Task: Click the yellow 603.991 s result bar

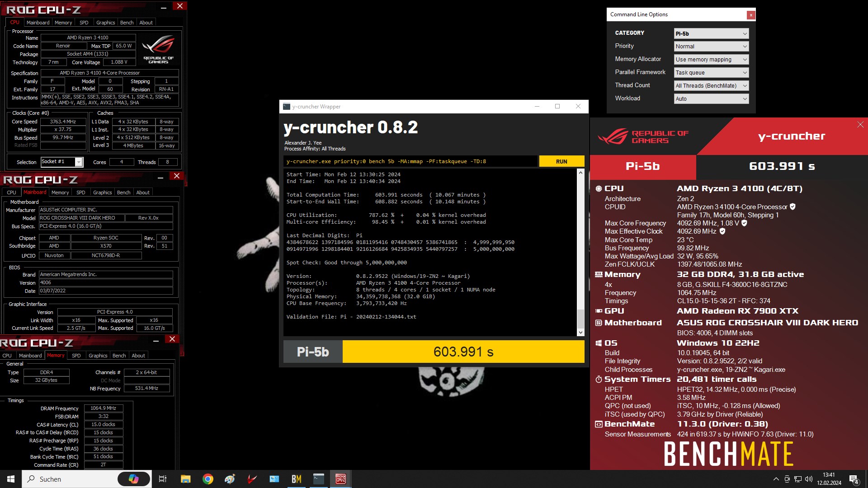Action: [463, 352]
